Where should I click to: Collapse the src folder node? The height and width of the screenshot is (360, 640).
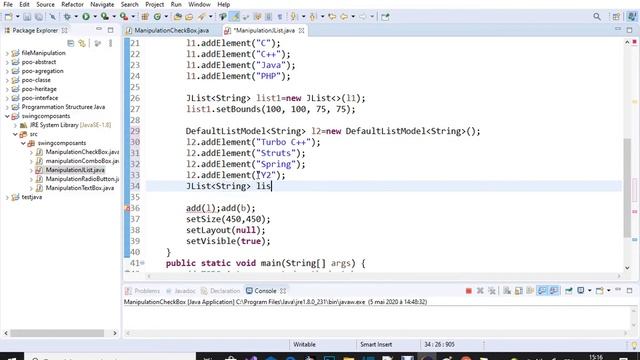[x=15, y=134]
